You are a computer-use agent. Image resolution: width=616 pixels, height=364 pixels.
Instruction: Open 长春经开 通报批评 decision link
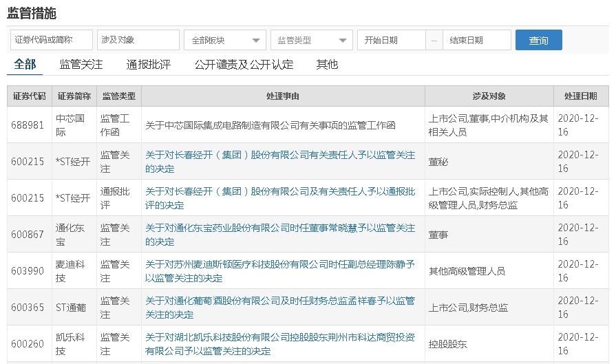coord(279,198)
